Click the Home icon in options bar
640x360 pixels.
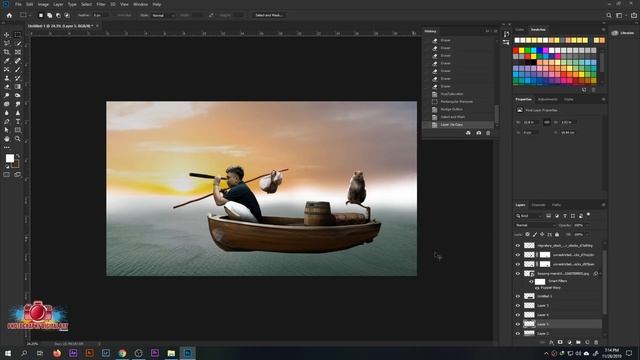pos(9,15)
